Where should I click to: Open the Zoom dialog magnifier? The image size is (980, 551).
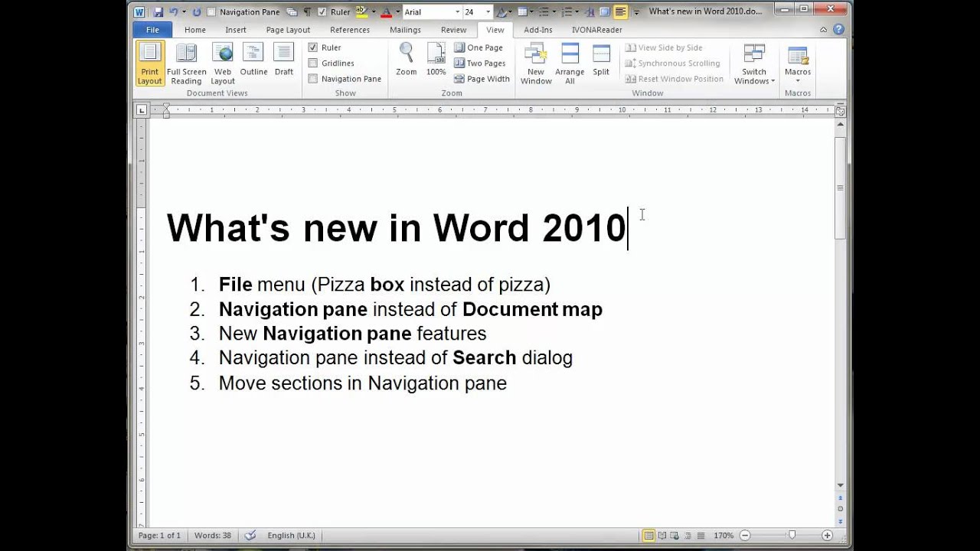(407, 60)
